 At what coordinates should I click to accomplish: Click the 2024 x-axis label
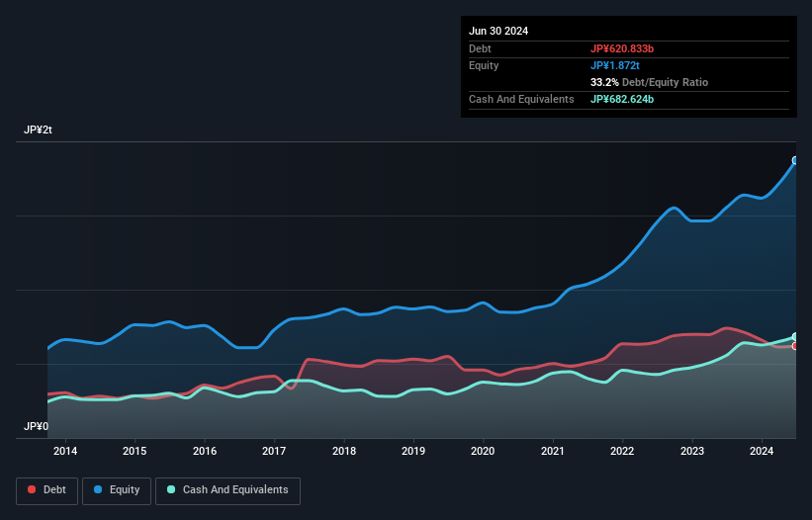click(x=762, y=451)
